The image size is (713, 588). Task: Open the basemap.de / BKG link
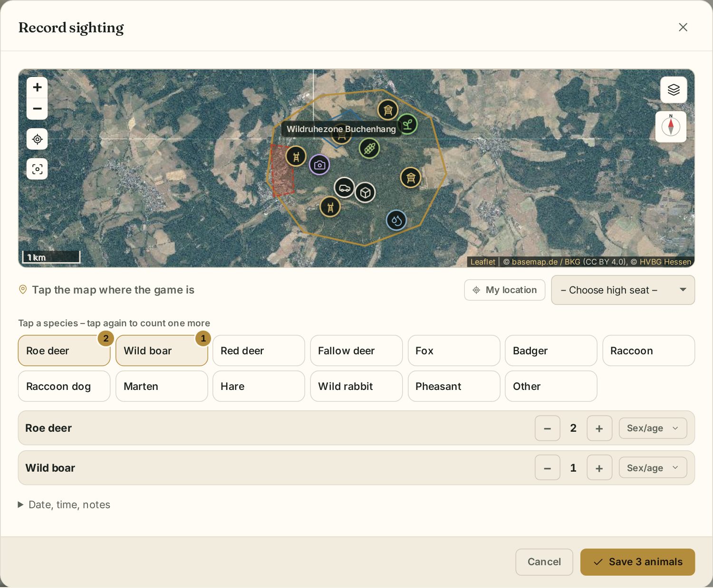point(546,262)
